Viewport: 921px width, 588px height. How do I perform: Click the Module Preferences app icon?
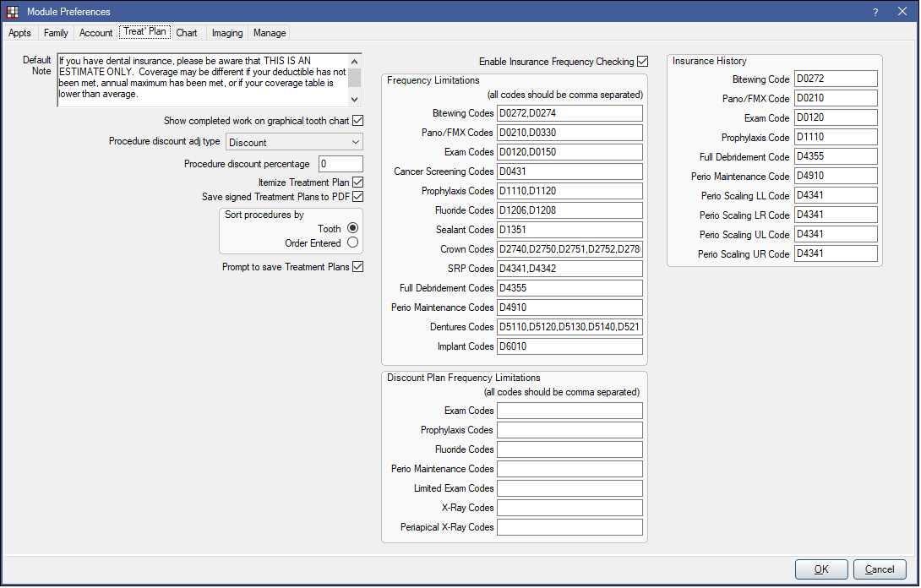point(13,12)
